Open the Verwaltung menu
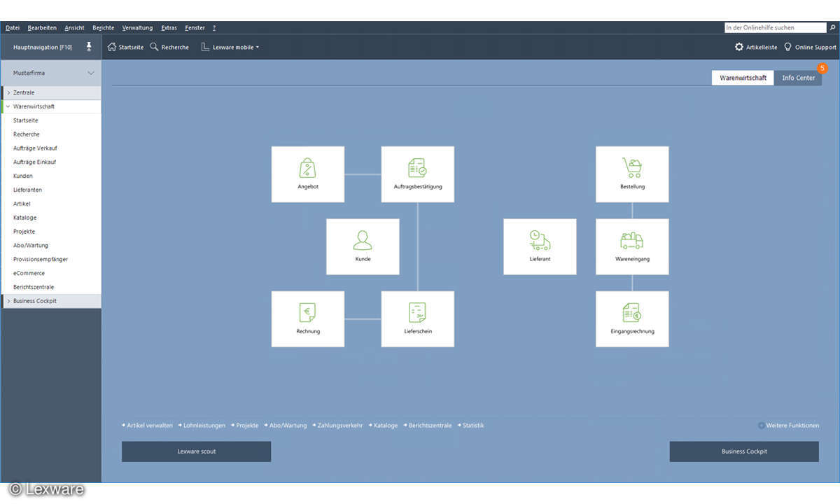The height and width of the screenshot is (504, 840). (x=137, y=28)
